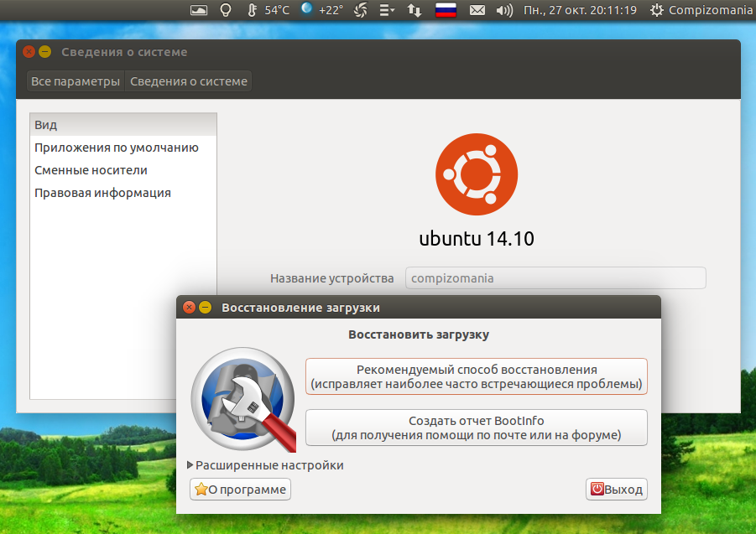Open the mail envelope messaging indicator
The image size is (756, 534).
pos(477,10)
